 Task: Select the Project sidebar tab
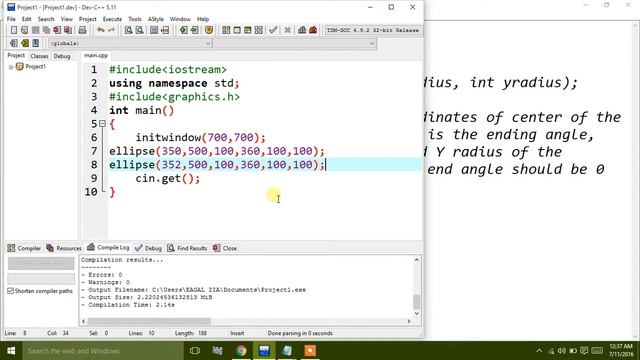16,56
